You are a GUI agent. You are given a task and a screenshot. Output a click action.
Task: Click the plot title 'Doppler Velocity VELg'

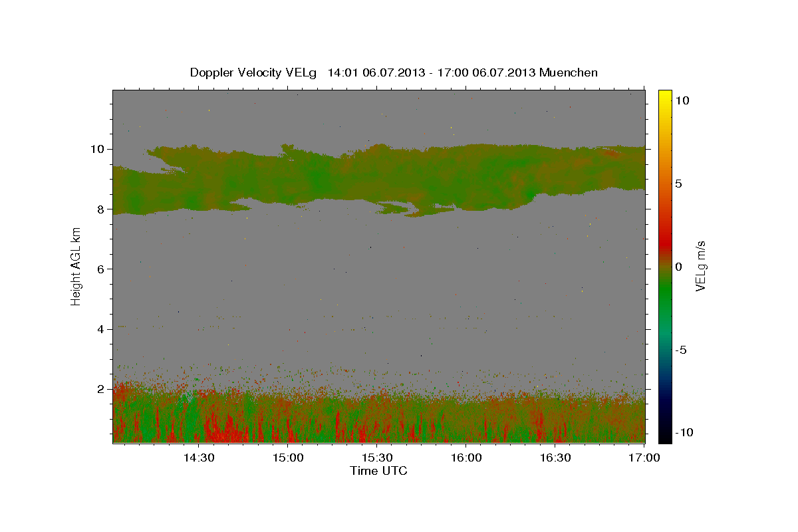tap(253, 72)
